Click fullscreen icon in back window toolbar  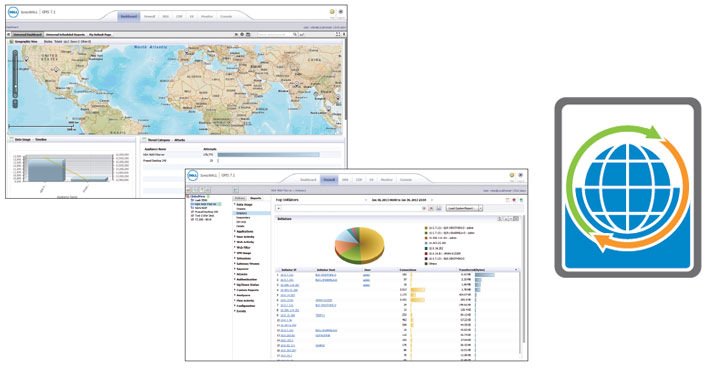(338, 35)
